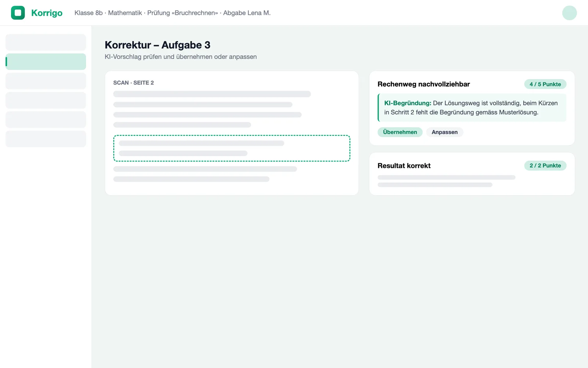Click the Korrigo logo icon
The width and height of the screenshot is (588, 368).
[x=18, y=13]
